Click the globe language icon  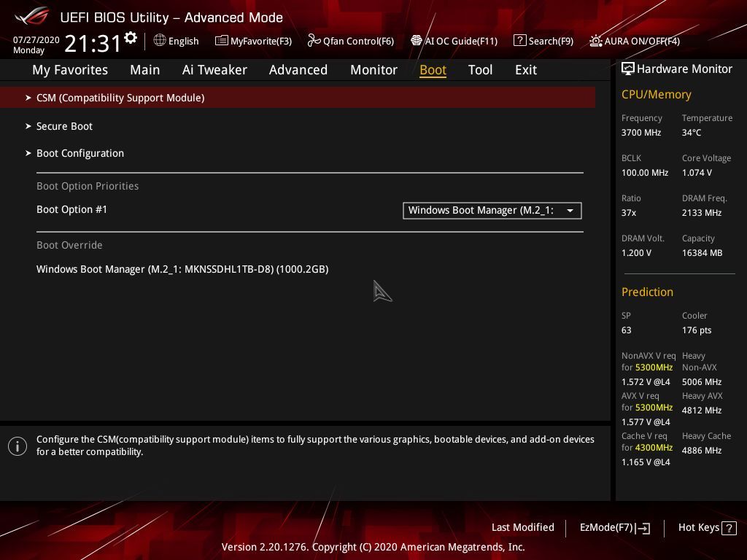point(160,41)
